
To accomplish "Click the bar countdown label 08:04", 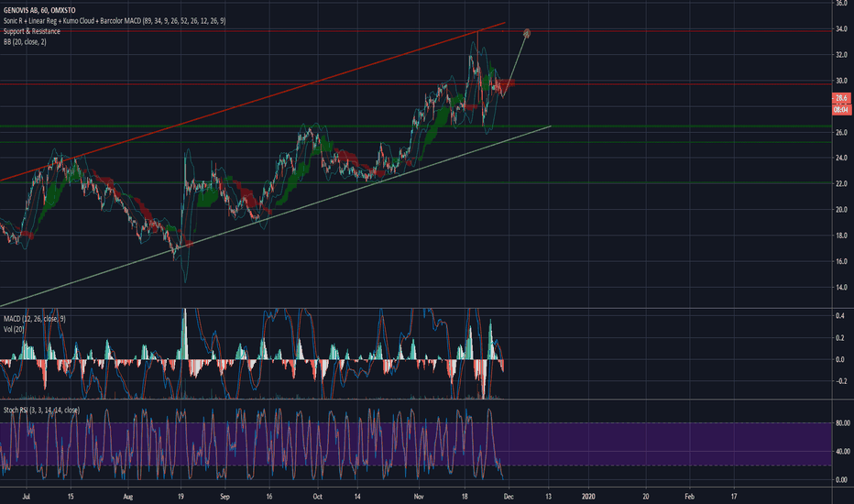I will click(841, 110).
